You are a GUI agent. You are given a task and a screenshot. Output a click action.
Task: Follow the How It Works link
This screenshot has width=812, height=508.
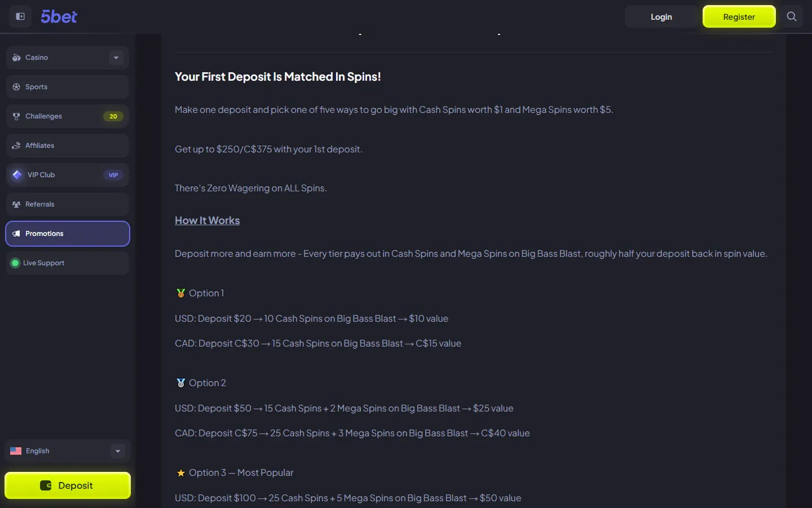coord(207,221)
